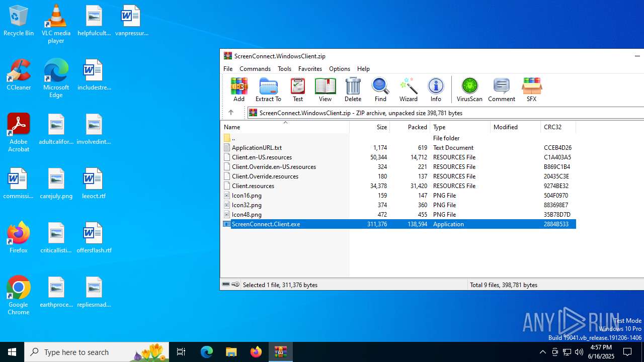The image size is (644, 362).
Task: Select Firefox desktop shortcut
Action: (19, 237)
